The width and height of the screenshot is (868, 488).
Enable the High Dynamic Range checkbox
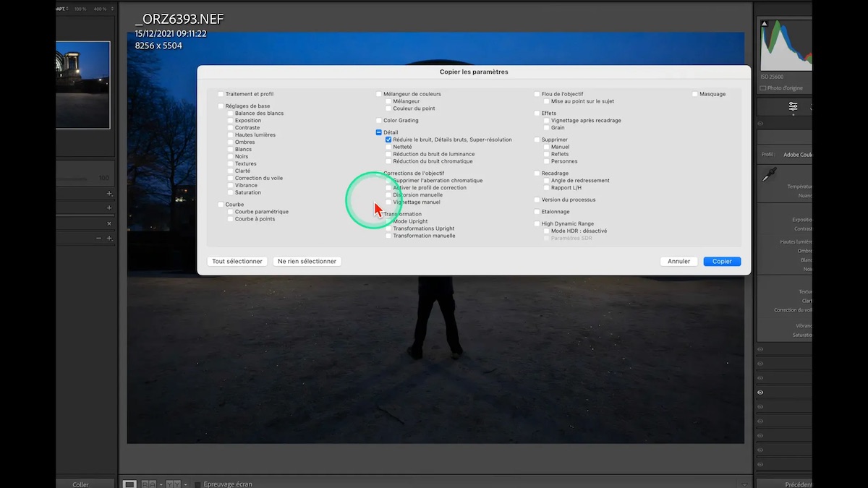tap(537, 224)
